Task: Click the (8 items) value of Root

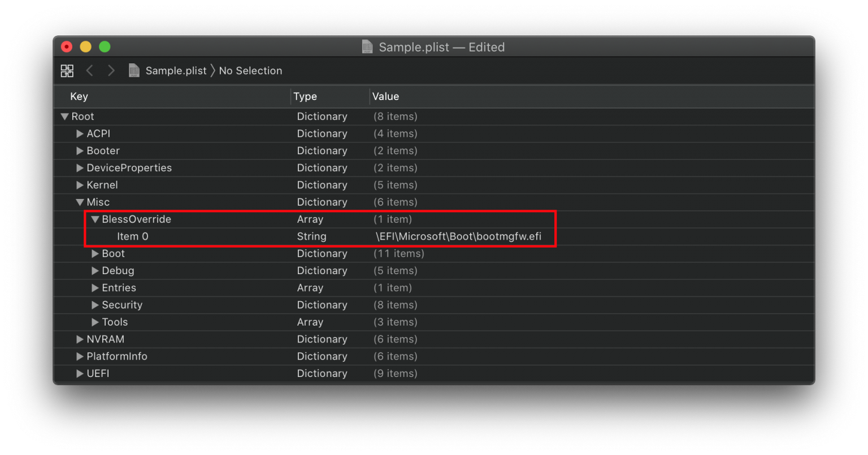Action: pos(396,116)
